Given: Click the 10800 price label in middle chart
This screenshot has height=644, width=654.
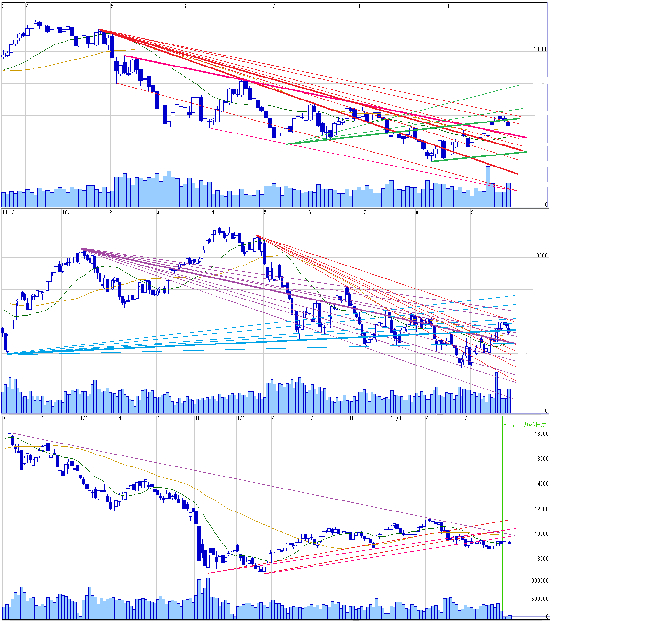Looking at the screenshot, I should coord(541,255).
